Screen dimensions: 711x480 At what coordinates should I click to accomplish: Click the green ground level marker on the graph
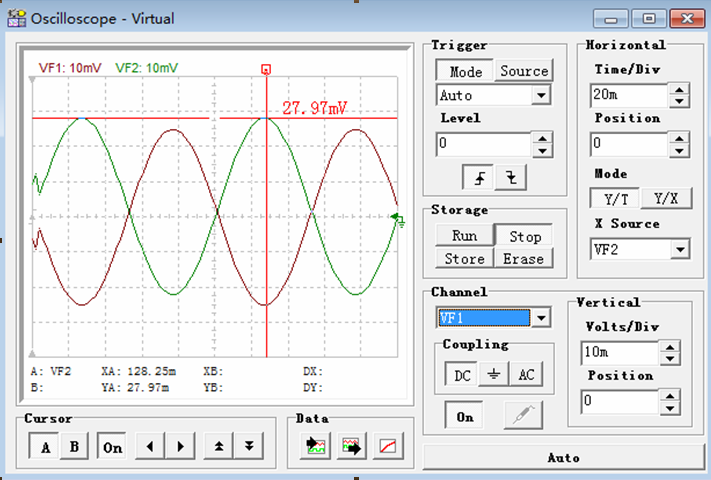[x=399, y=220]
